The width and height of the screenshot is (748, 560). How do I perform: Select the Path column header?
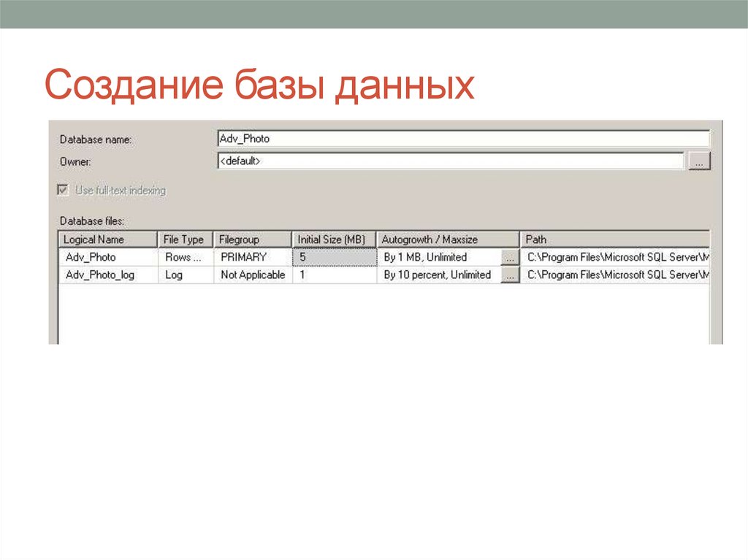614,239
